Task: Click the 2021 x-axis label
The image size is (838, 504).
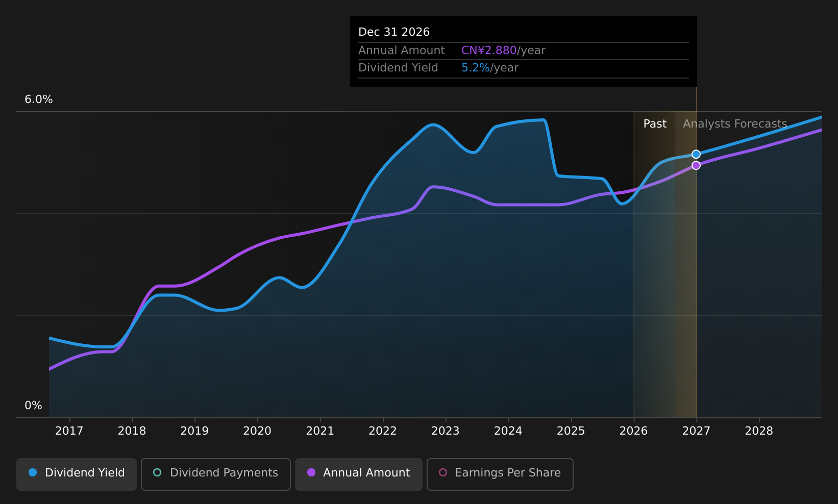Action: (x=320, y=431)
